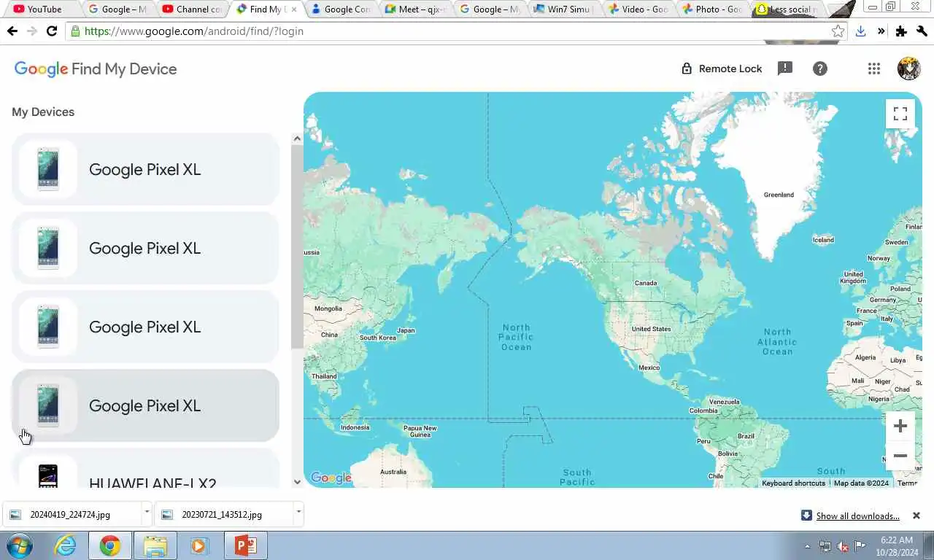This screenshot has height=560, width=934.
Task: Launch Internet Explorer from taskbar
Action: tap(65, 545)
